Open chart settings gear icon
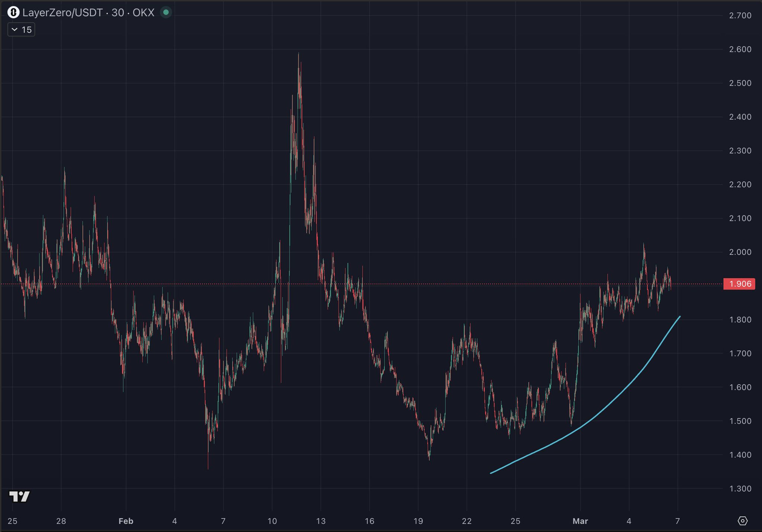This screenshot has height=532, width=762. [x=742, y=521]
